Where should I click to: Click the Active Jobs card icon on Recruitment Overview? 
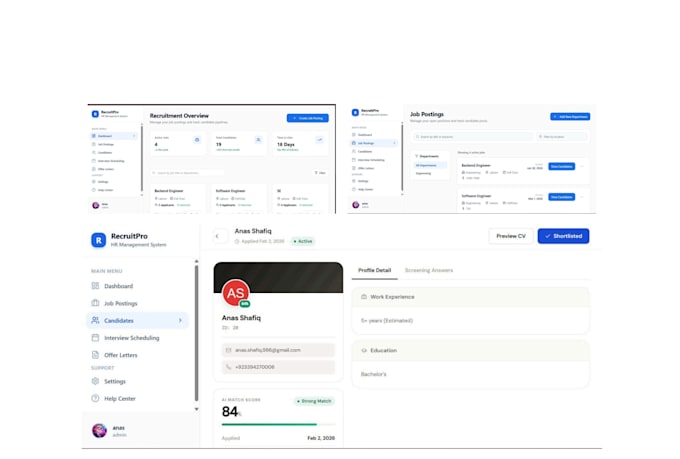click(197, 140)
